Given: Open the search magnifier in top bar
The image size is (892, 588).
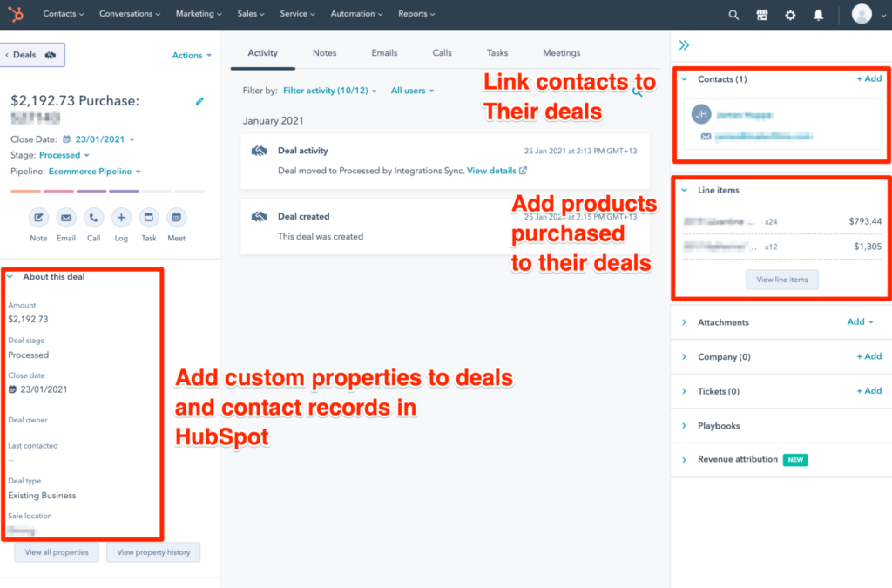Looking at the screenshot, I should point(733,16).
